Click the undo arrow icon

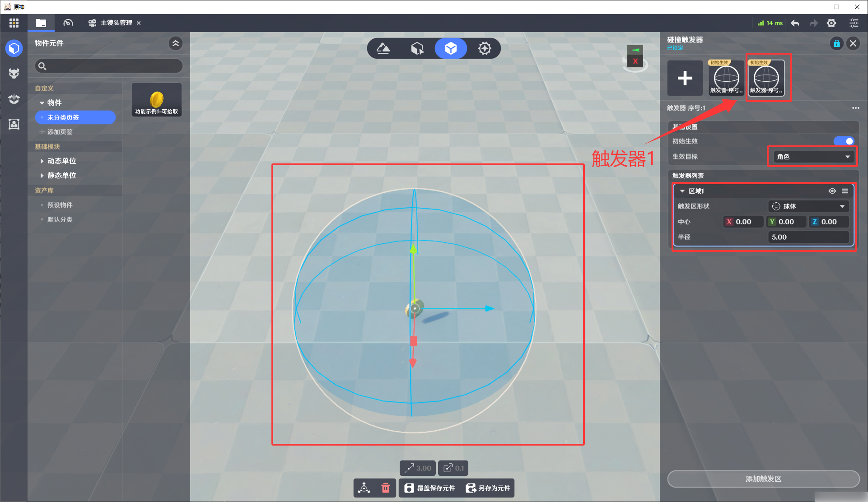pos(795,23)
